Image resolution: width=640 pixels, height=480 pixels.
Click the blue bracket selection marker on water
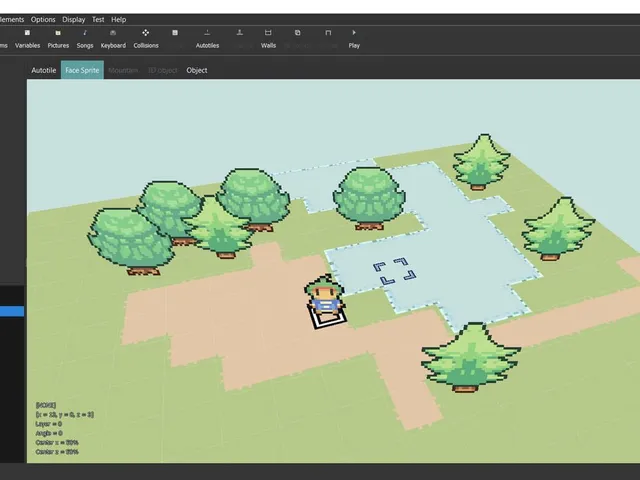pos(395,271)
